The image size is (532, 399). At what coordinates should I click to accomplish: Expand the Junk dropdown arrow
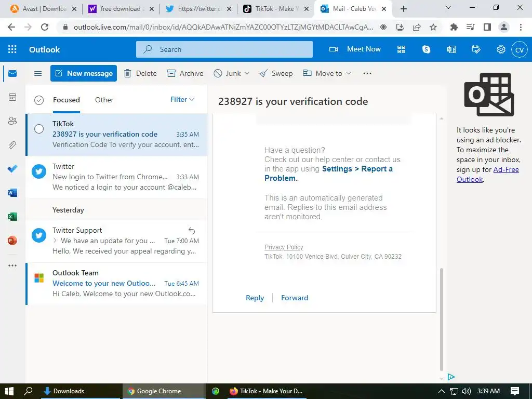coord(247,73)
